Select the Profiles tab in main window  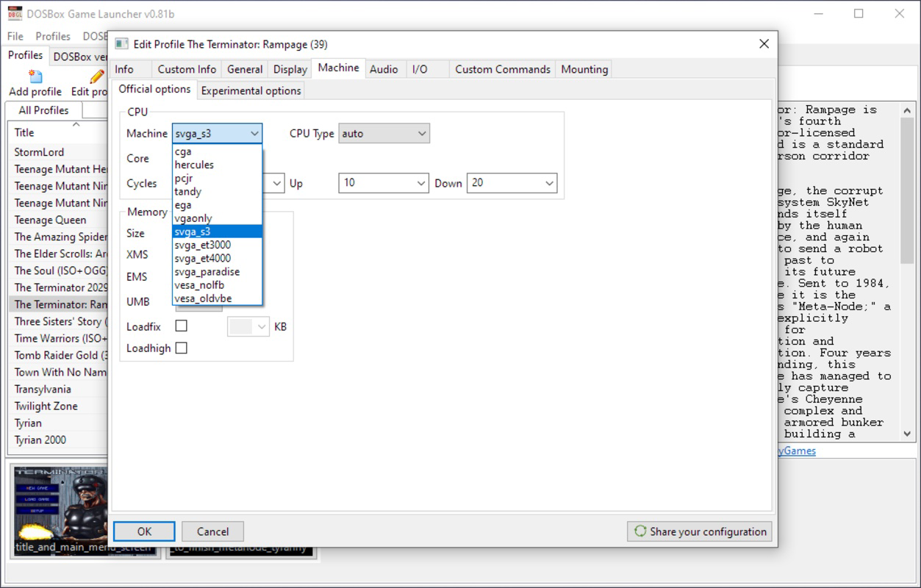tap(25, 55)
